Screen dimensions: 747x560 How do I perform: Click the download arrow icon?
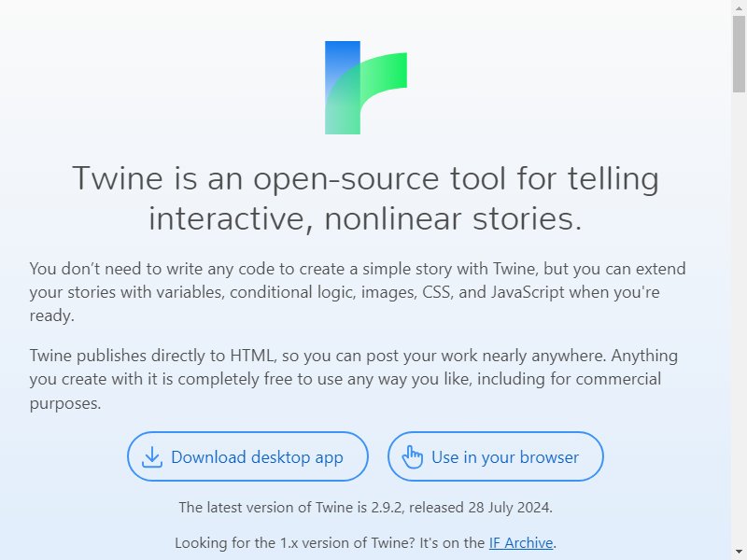152,457
